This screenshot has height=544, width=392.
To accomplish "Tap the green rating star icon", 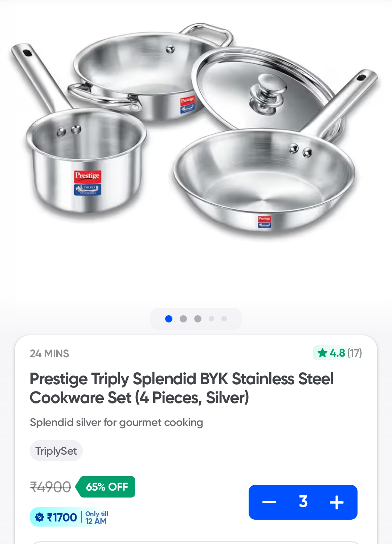I will tap(322, 353).
